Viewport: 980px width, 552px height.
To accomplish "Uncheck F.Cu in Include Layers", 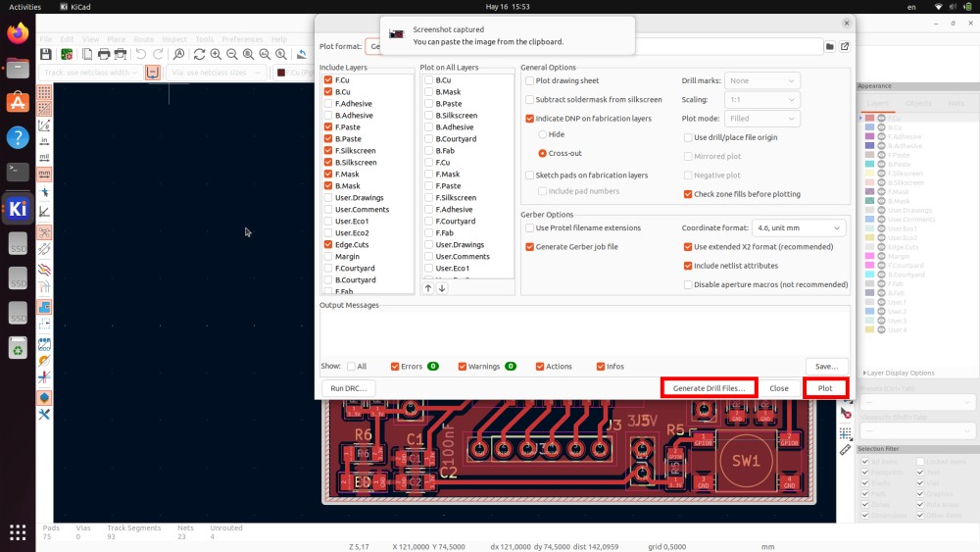I will pos(328,80).
